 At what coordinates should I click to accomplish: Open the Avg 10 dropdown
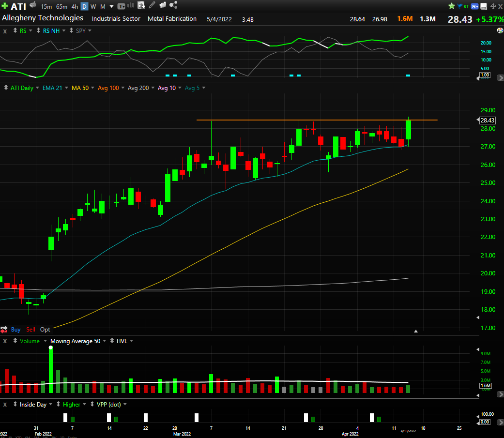(x=180, y=88)
